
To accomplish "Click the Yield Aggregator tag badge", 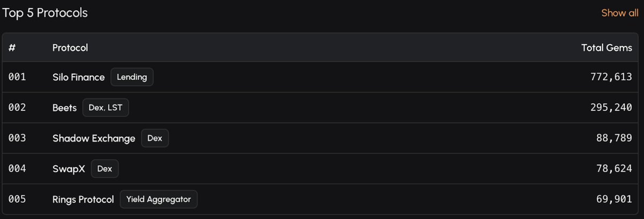I will coord(158,199).
